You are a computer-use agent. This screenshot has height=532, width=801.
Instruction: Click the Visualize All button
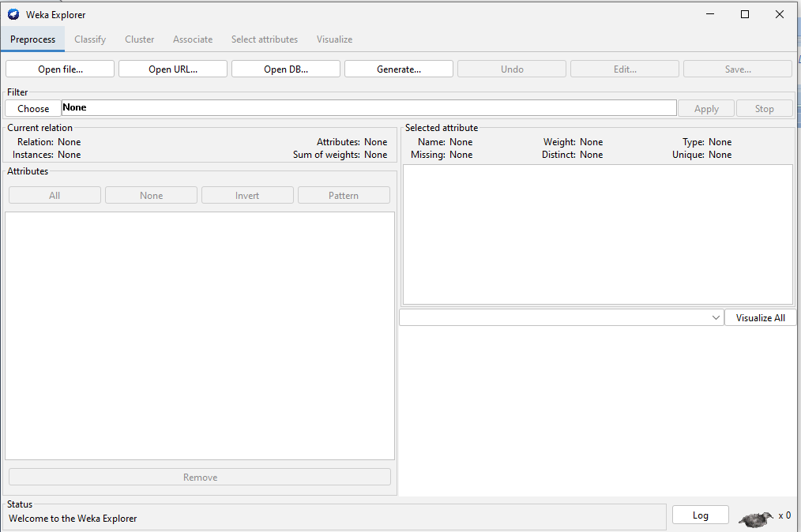pos(760,317)
